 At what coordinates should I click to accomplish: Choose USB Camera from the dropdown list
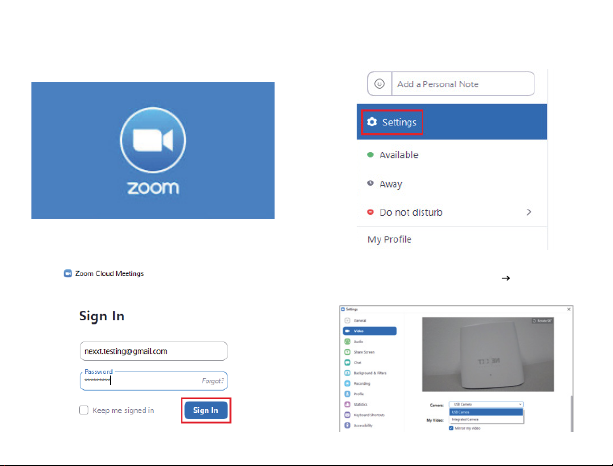(486, 412)
